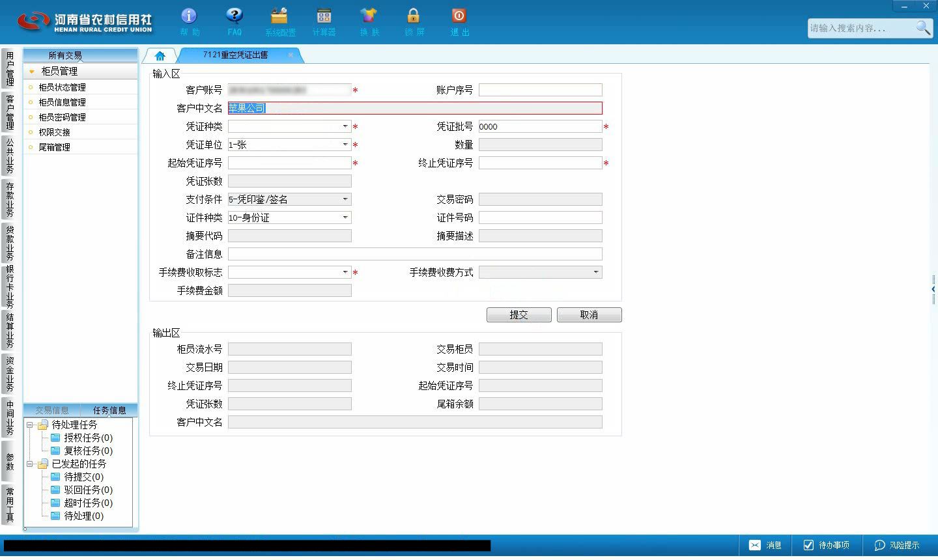This screenshot has height=560, width=938.
Task: Click the 起始凭证序号 input field
Action: [290, 163]
